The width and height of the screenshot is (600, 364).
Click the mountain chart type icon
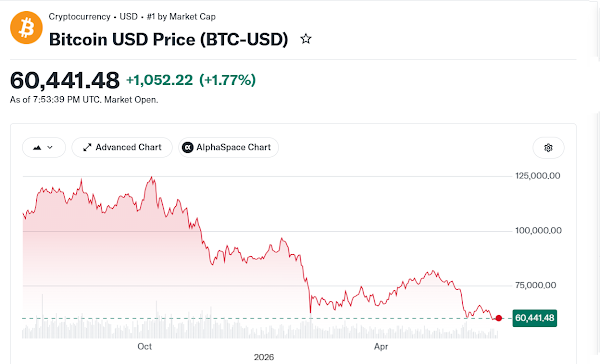pyautogui.click(x=37, y=147)
